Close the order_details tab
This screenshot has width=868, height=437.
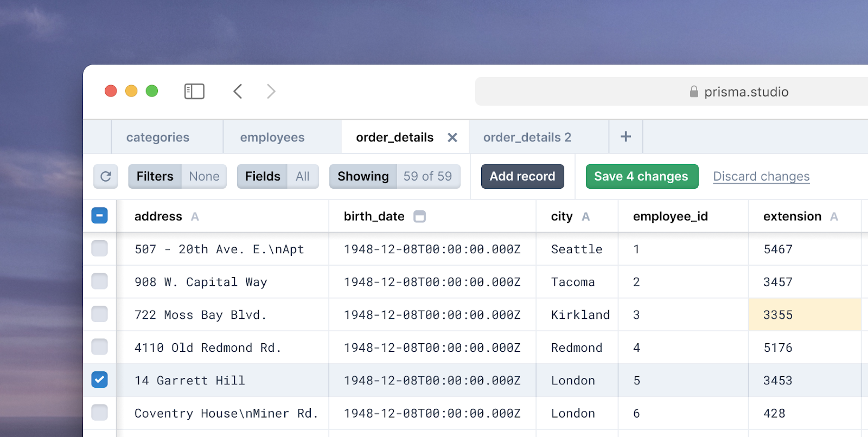[x=452, y=138]
